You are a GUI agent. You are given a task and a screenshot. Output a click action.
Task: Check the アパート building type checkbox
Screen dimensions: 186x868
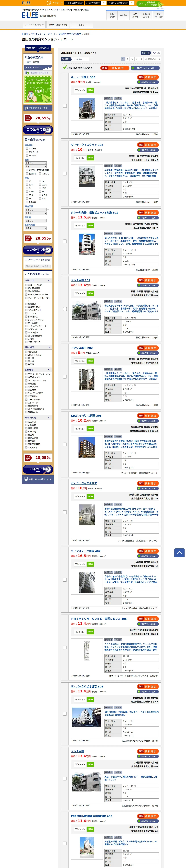[27, 149]
